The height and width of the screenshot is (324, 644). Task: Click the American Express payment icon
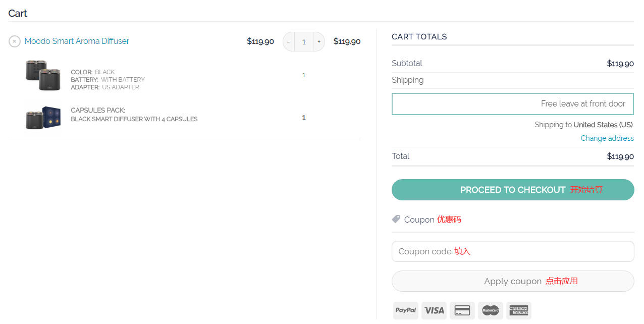pyautogui.click(x=518, y=310)
